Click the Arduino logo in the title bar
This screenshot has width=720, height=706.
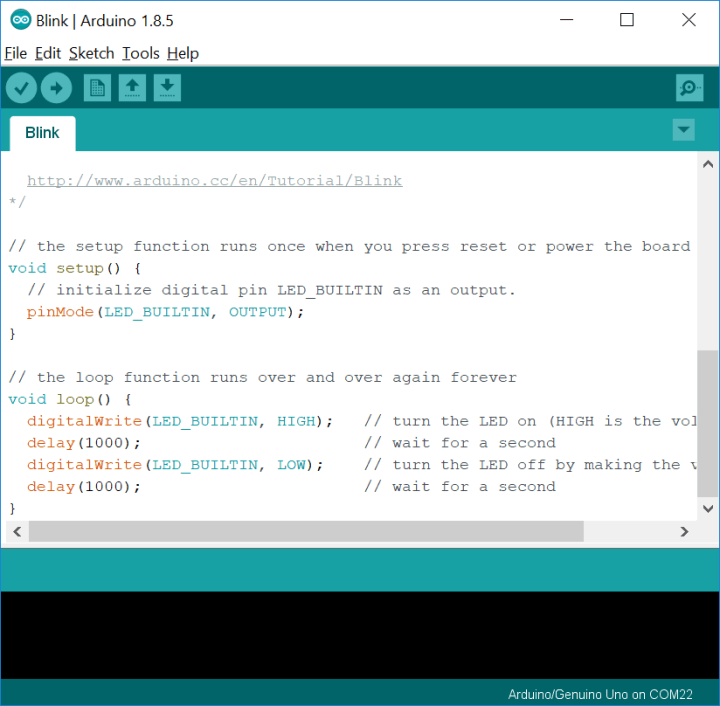20,20
